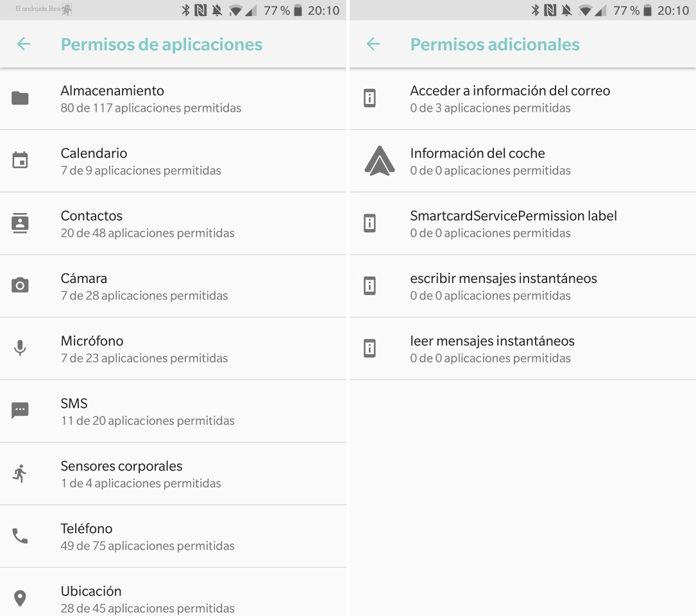Tap the Teléfono phone handset icon
The image size is (696, 616).
tap(21, 536)
